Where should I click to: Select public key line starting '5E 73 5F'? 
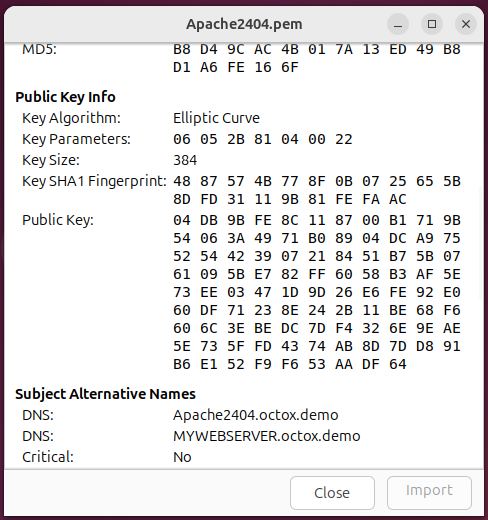pyautogui.click(x=317, y=346)
